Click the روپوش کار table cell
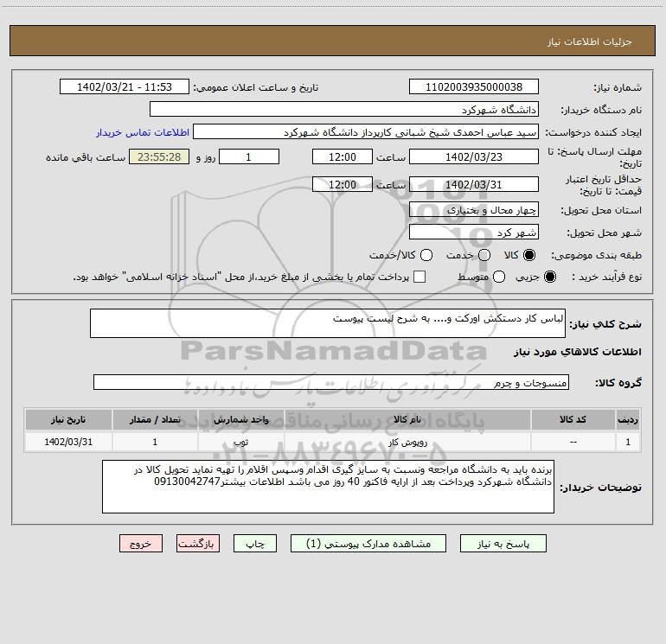 point(407,442)
